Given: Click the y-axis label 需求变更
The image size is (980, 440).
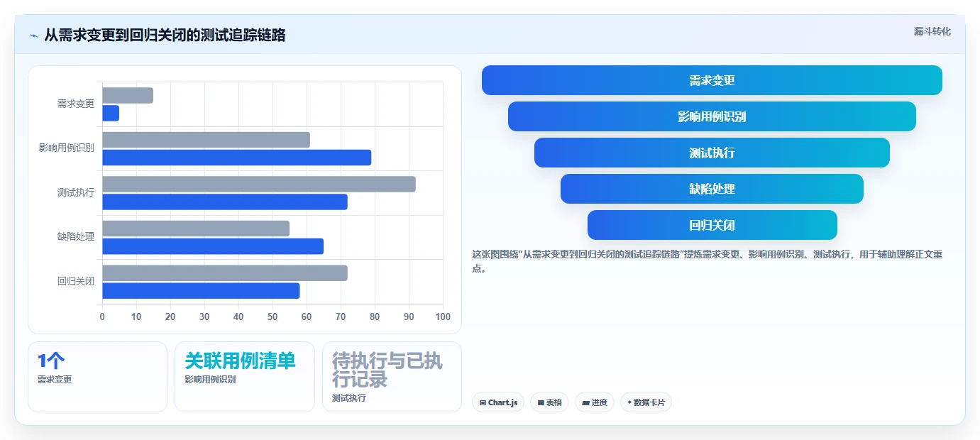Looking at the screenshot, I should pyautogui.click(x=76, y=104).
